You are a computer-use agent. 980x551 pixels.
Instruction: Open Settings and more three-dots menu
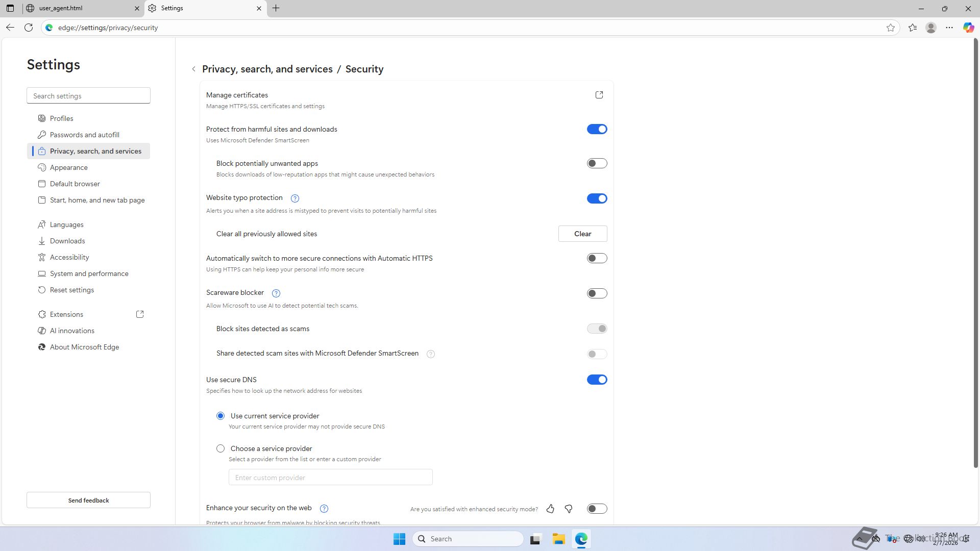click(x=949, y=28)
